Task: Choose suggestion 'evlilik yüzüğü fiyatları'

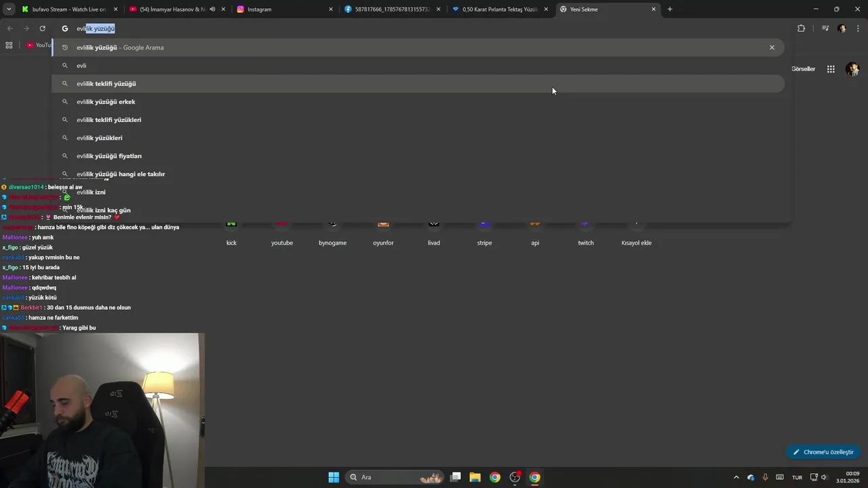Action: click(x=418, y=156)
